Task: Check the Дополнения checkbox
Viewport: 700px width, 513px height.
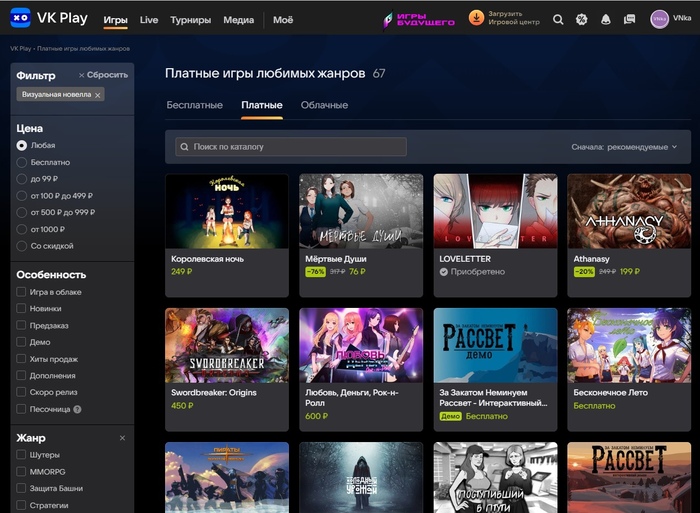Action: pos(21,375)
